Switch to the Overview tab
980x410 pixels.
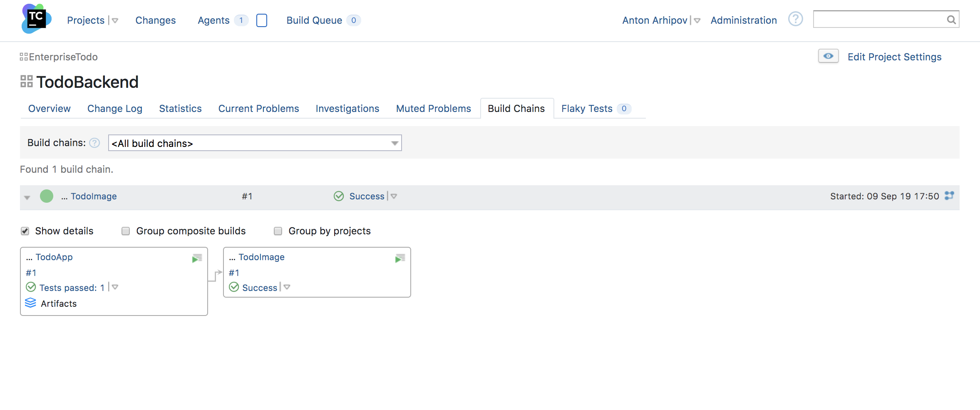coord(50,109)
